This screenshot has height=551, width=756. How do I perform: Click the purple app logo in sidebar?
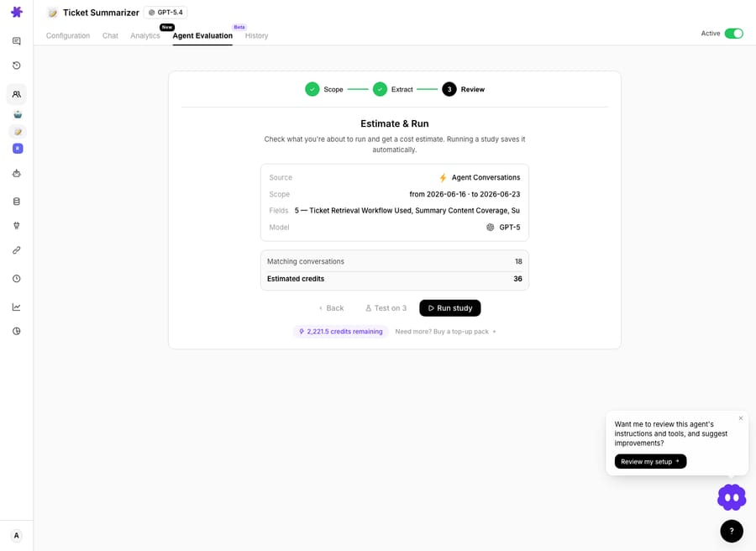[x=17, y=12]
